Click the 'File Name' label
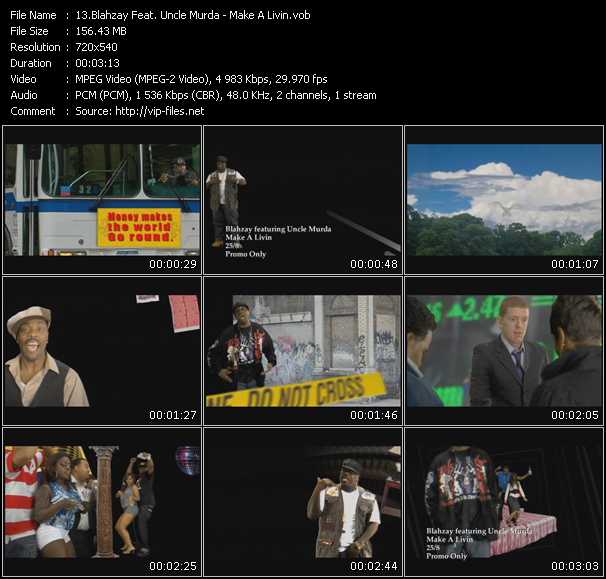The image size is (606, 579). point(33,15)
